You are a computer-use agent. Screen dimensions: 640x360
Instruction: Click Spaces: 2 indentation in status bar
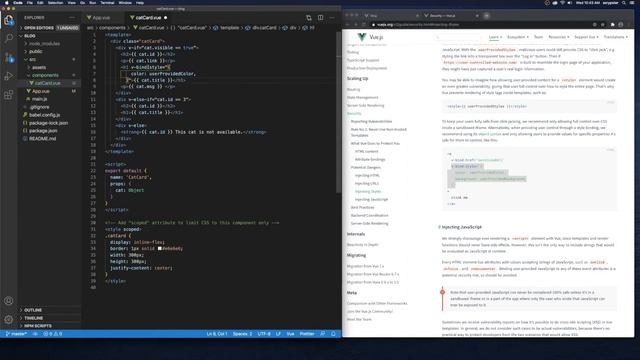[242, 334]
